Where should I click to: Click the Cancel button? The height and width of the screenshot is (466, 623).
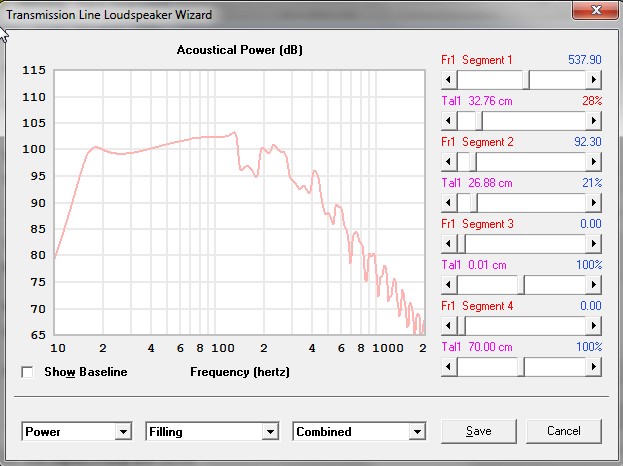[x=564, y=431]
